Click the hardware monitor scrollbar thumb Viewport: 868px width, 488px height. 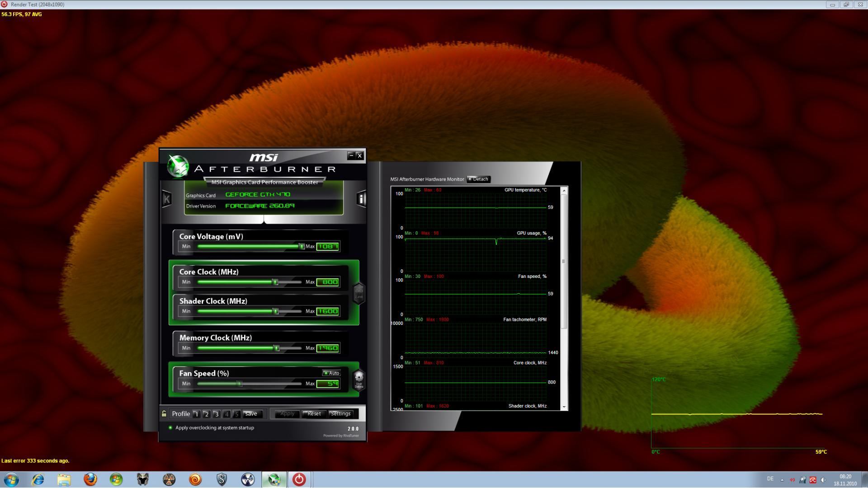coord(564,262)
